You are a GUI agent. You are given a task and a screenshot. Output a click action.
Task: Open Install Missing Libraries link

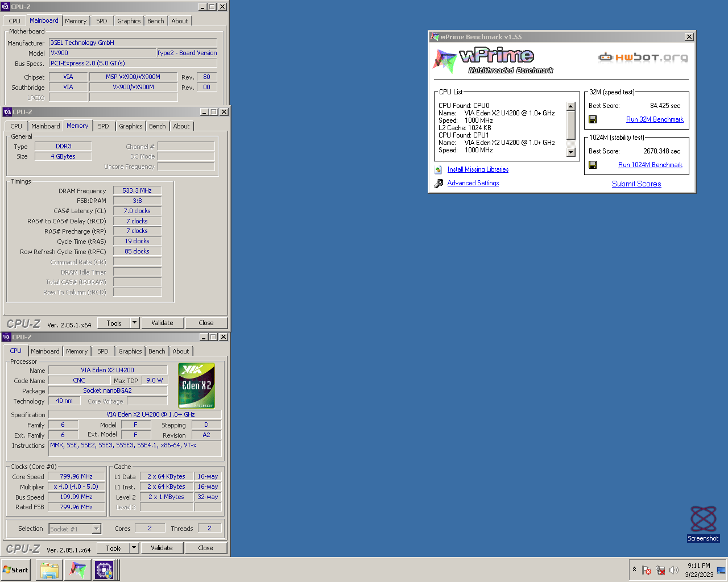(478, 169)
